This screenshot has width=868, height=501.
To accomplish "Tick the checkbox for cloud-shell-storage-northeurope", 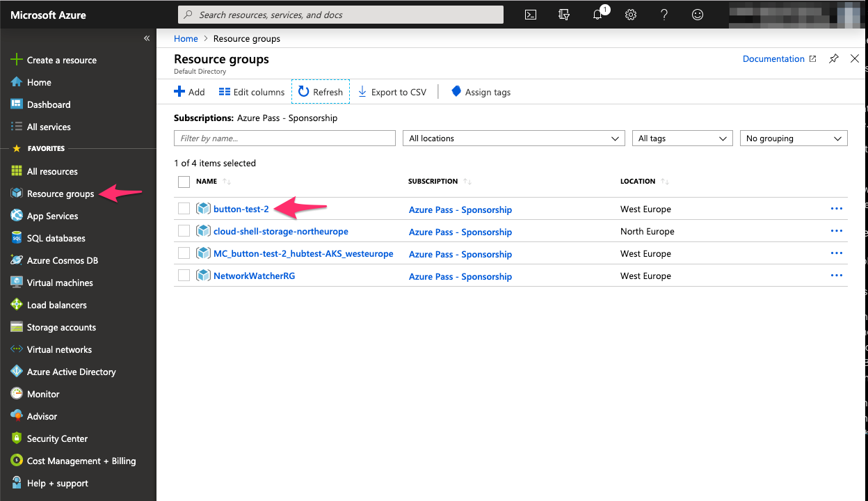I will 184,230.
